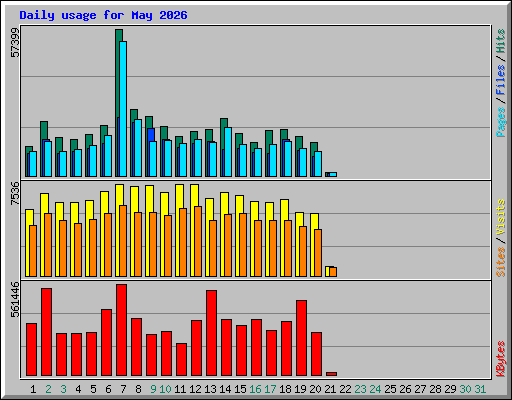The width and height of the screenshot is (512, 400).
Task: Select day 19 on the x-axis
Action: pos(300,389)
